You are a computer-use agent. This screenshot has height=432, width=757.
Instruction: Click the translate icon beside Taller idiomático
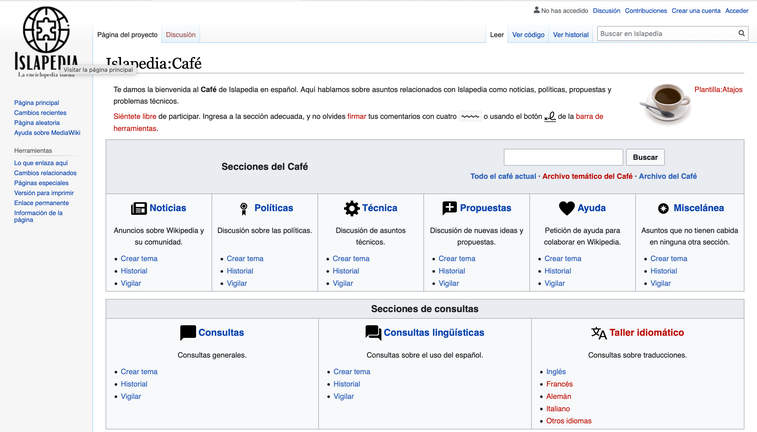pos(598,333)
